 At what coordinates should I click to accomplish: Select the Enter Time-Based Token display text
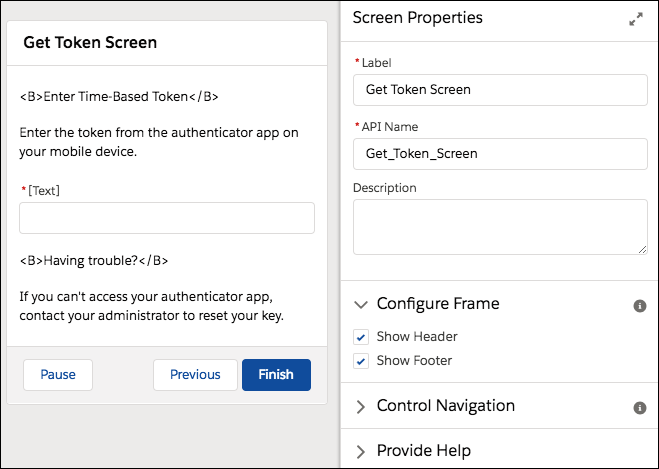pos(119,97)
